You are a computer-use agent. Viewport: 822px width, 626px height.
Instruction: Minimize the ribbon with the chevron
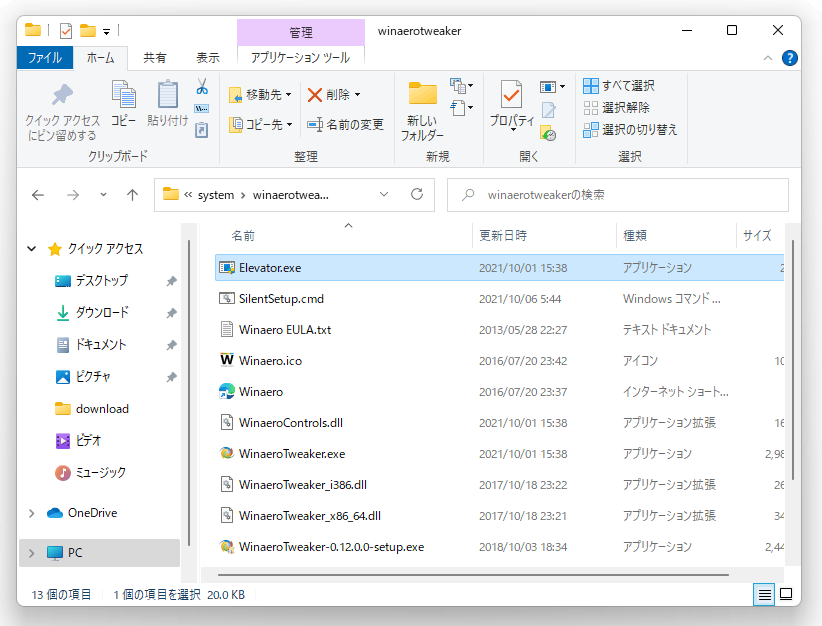pos(767,58)
